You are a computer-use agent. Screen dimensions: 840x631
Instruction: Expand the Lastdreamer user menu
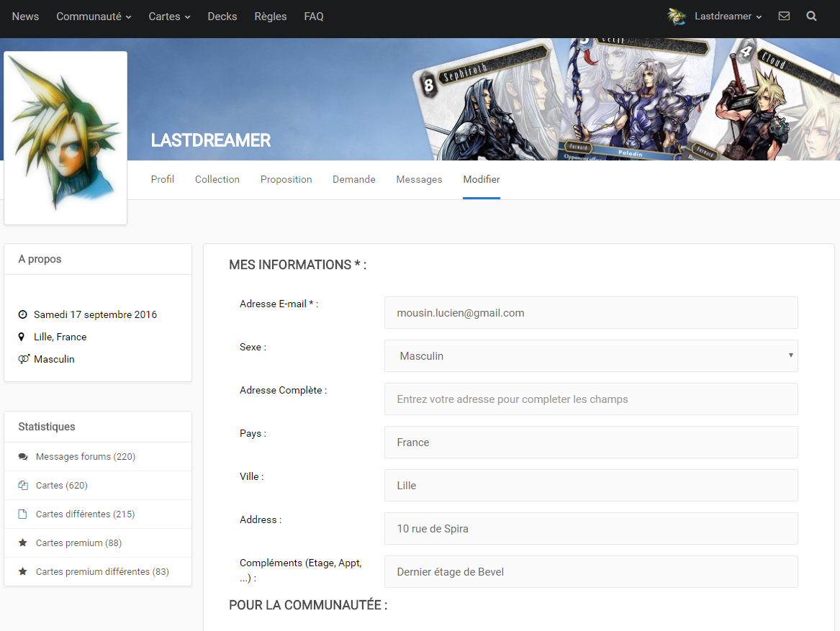[728, 17]
